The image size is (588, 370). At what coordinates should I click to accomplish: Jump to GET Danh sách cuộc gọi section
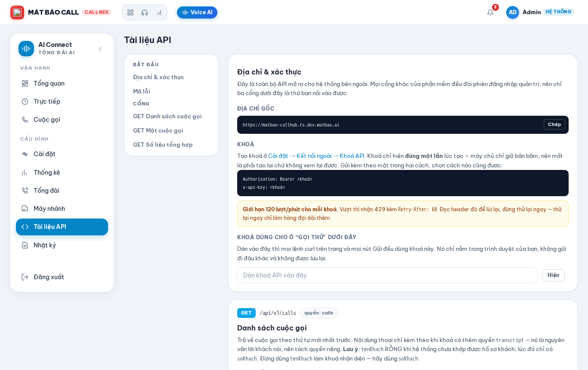point(167,117)
